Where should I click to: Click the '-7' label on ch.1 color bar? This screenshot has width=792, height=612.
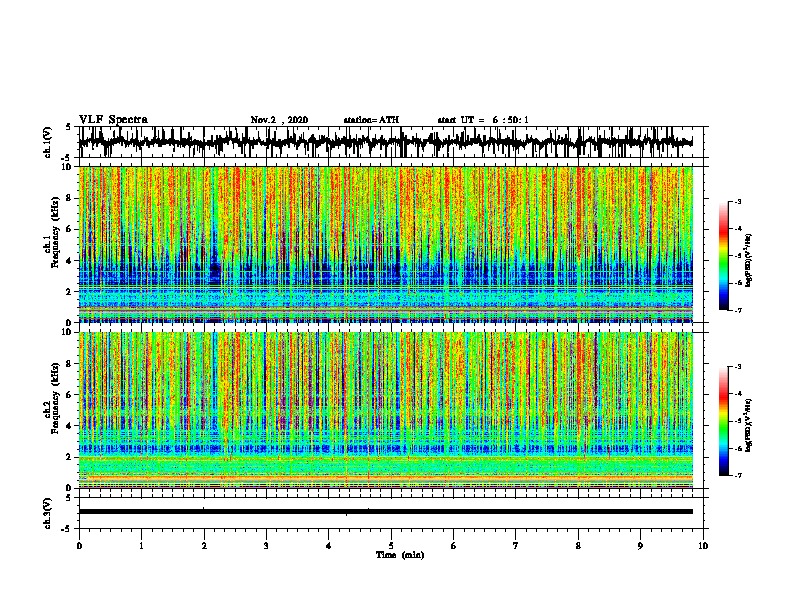click(738, 310)
